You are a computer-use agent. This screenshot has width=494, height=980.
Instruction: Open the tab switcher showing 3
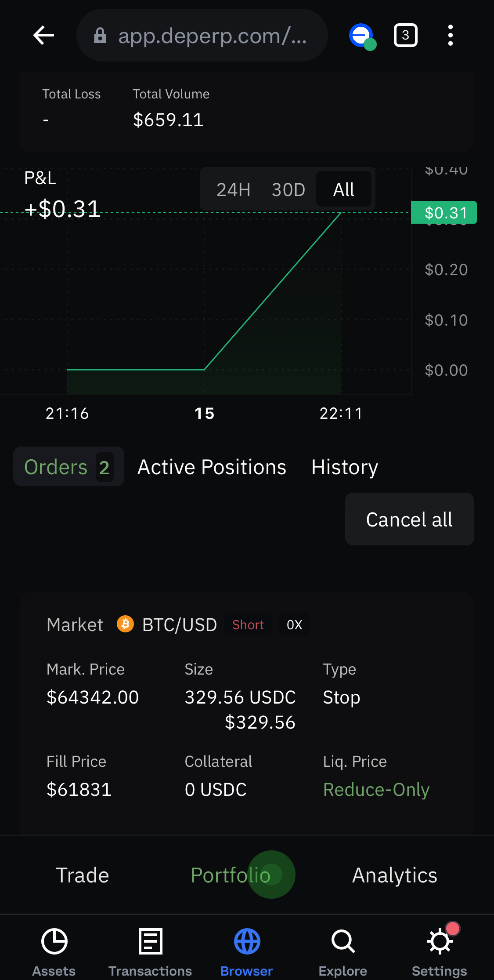click(x=405, y=35)
